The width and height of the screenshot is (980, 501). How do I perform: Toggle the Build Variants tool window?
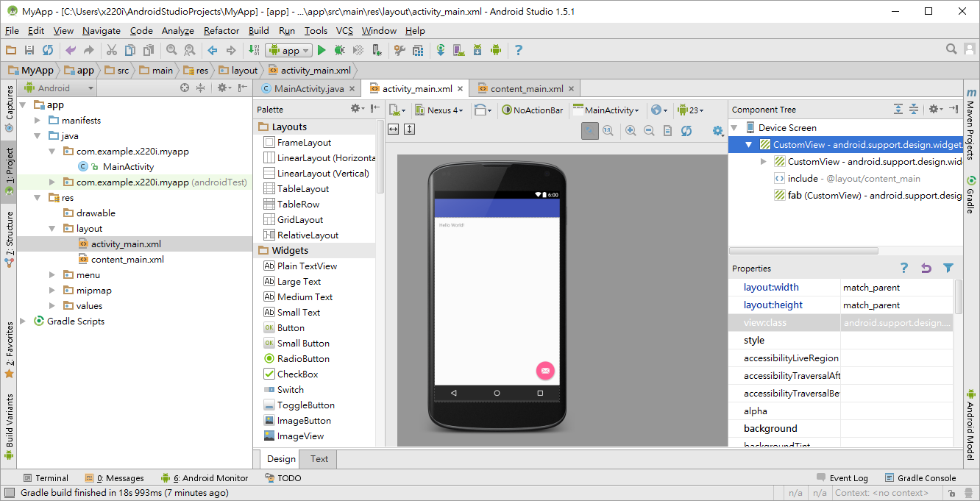[9, 427]
